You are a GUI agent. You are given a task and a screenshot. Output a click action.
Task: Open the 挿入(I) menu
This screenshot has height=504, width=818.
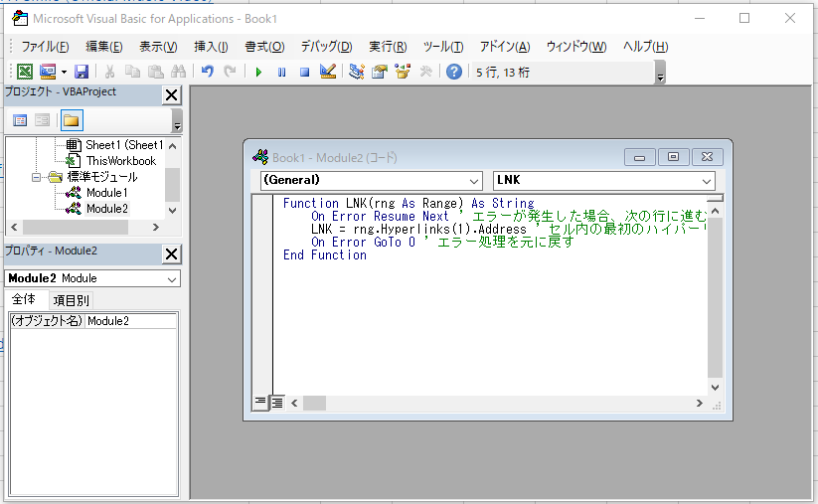point(211,47)
